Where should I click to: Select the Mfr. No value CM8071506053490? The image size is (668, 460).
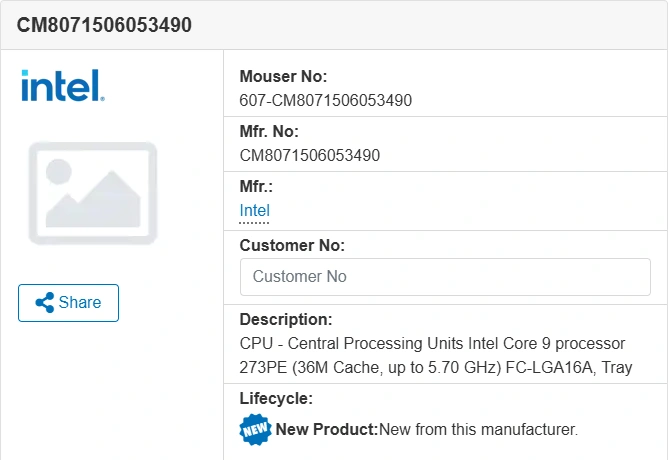310,155
